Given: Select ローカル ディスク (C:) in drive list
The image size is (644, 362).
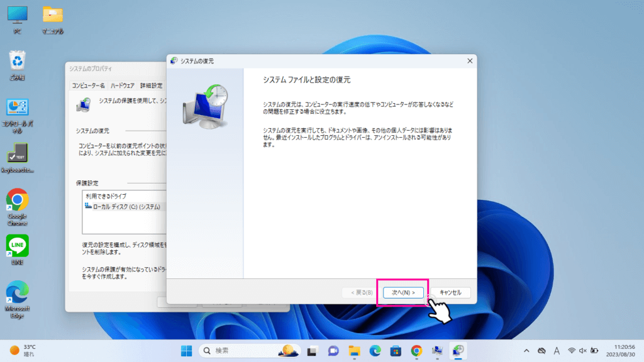Looking at the screenshot, I should [x=122, y=207].
